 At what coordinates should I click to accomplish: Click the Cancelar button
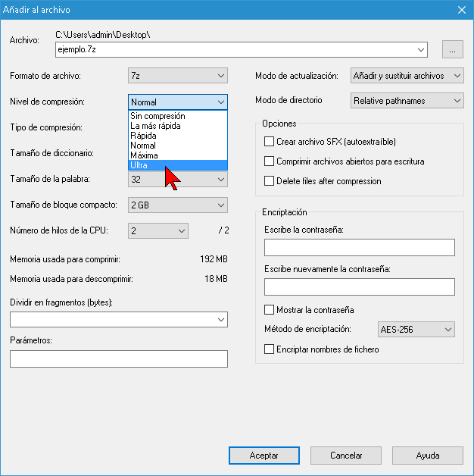coord(346,456)
